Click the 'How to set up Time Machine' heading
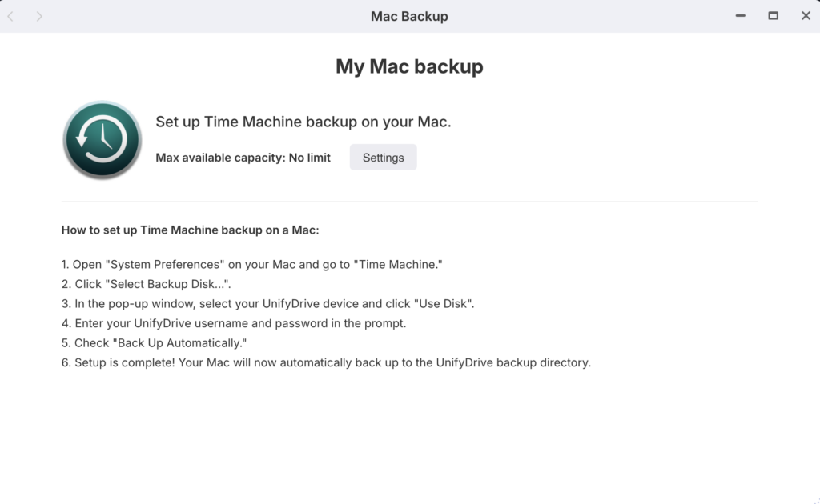The height and width of the screenshot is (504, 820). point(190,230)
